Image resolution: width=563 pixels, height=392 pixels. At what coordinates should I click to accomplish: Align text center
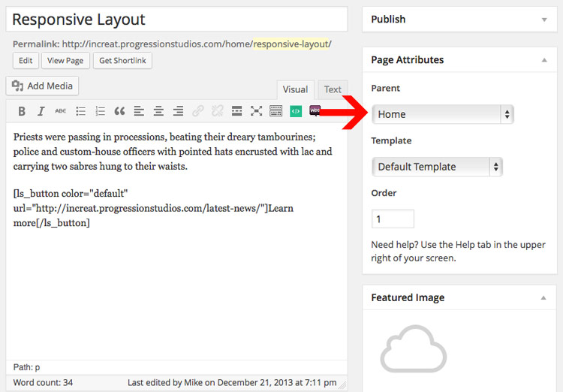158,111
